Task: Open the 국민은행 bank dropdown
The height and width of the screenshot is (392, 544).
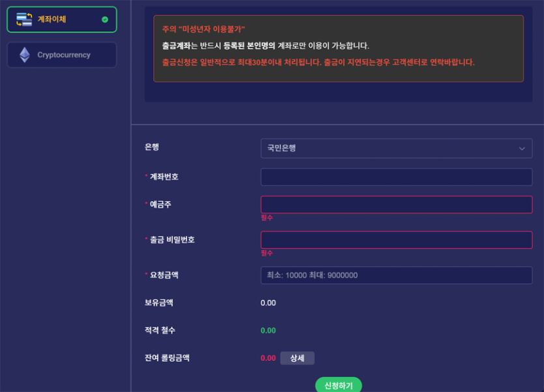Action: coord(395,148)
